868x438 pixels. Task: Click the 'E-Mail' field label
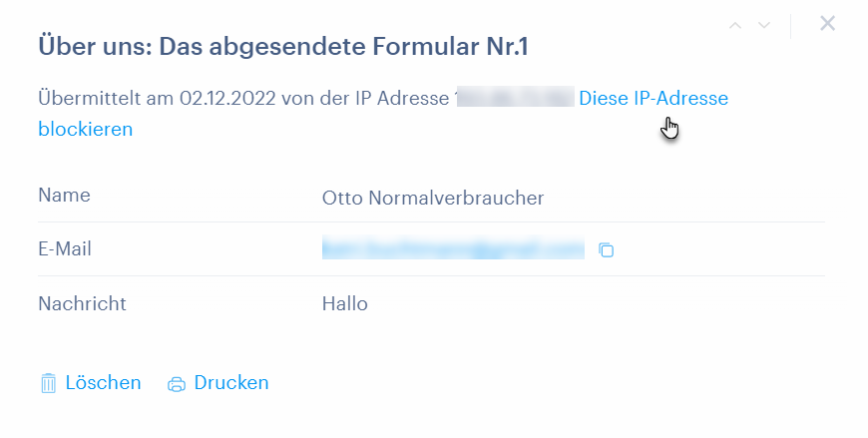coord(65,248)
